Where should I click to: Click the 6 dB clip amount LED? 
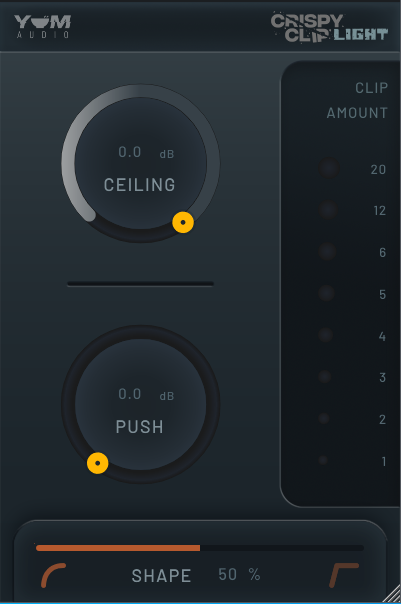[x=327, y=251]
